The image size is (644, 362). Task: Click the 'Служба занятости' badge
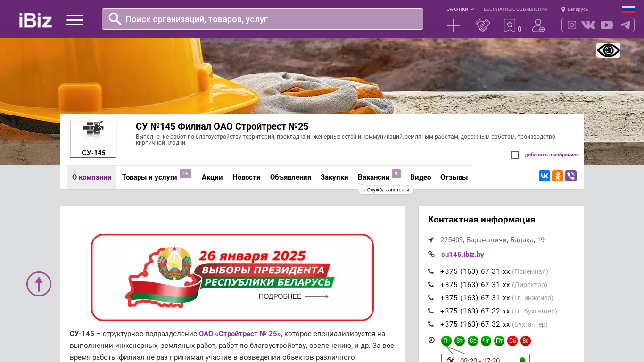(x=386, y=189)
